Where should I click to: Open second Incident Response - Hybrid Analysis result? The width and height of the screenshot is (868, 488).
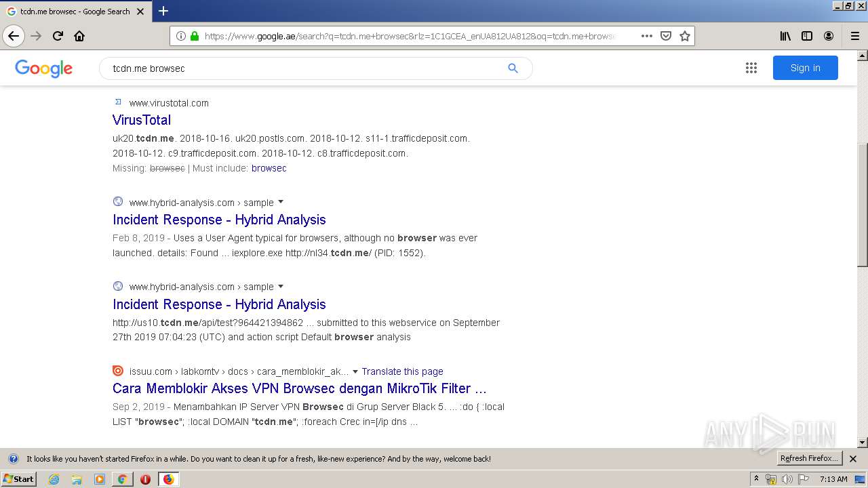pos(219,304)
